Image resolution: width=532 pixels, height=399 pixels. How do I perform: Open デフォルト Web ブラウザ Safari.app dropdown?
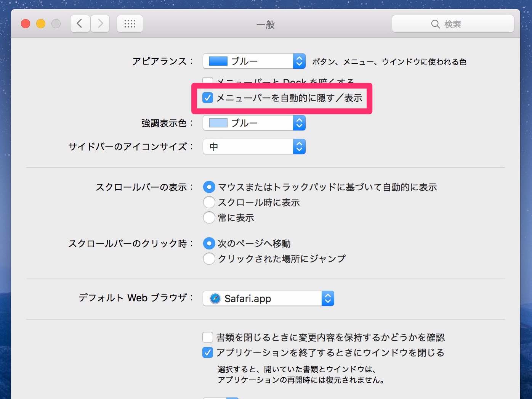pyautogui.click(x=269, y=298)
